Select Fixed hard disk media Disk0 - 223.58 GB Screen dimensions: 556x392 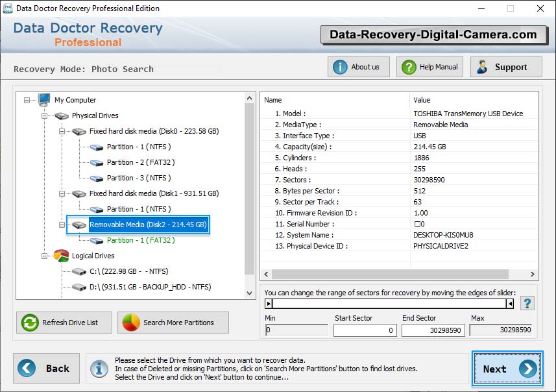[154, 131]
